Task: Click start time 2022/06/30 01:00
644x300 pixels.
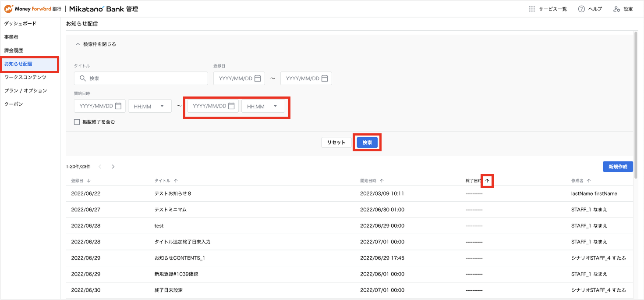Action: point(382,210)
